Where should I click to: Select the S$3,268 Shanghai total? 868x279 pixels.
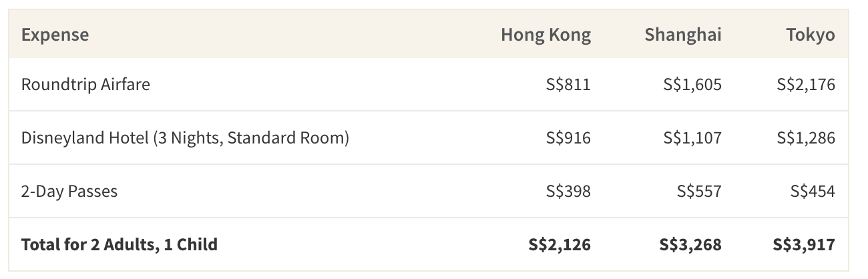pos(690,245)
